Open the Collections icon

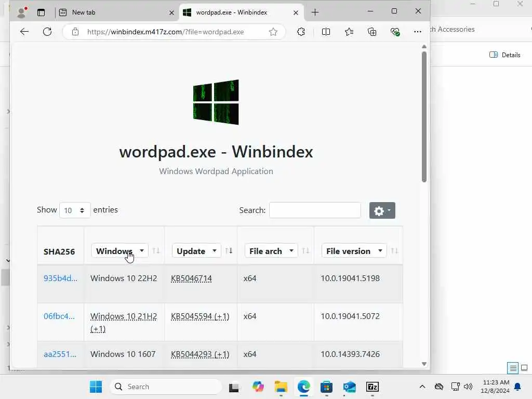click(x=372, y=32)
